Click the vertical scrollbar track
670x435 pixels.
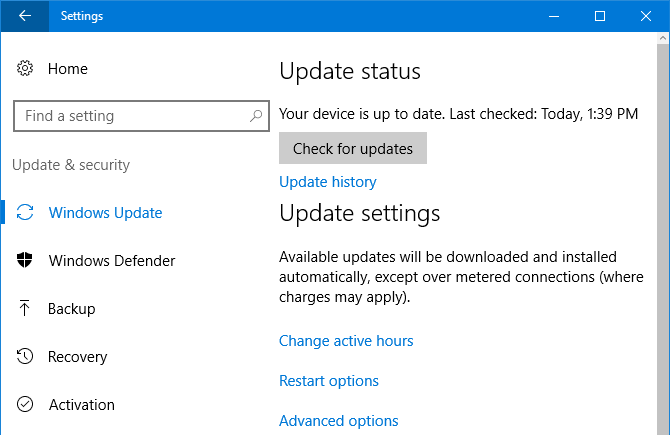coord(663,239)
